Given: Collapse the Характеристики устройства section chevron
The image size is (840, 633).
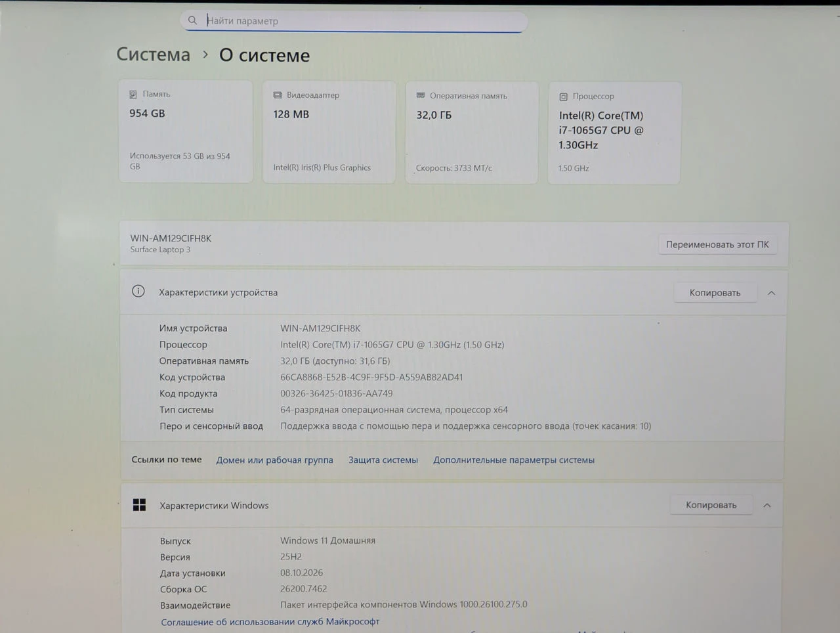Looking at the screenshot, I should (771, 293).
